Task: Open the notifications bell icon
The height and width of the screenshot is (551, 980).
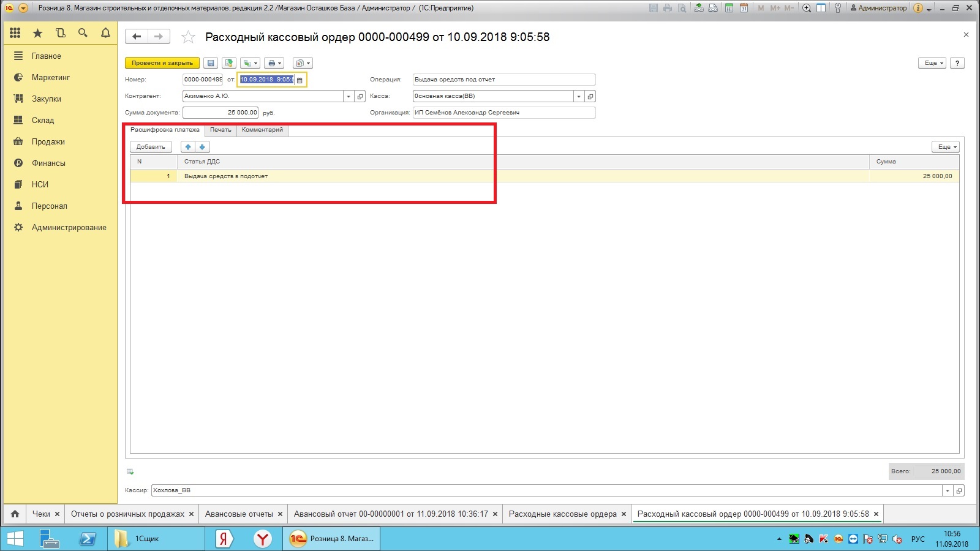Action: [x=105, y=33]
